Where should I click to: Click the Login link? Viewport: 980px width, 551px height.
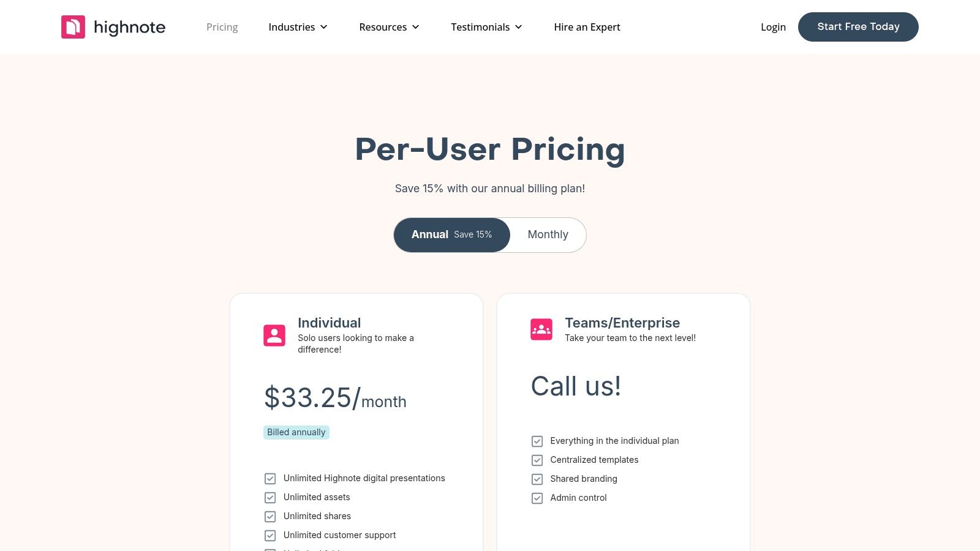(773, 27)
